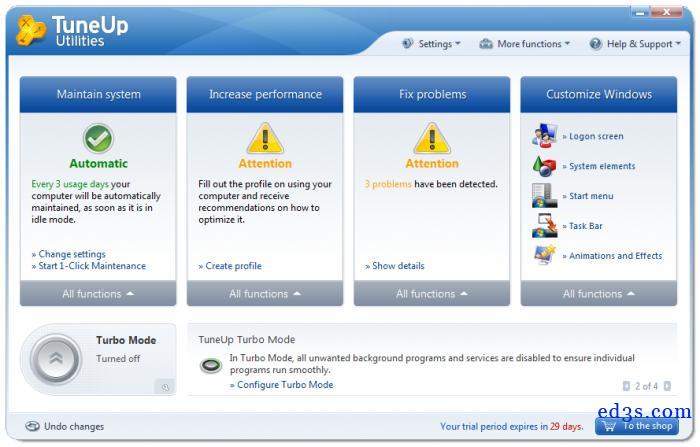This screenshot has width=700, height=447.
Task: Select the Customize Windows header
Action: [x=599, y=94]
